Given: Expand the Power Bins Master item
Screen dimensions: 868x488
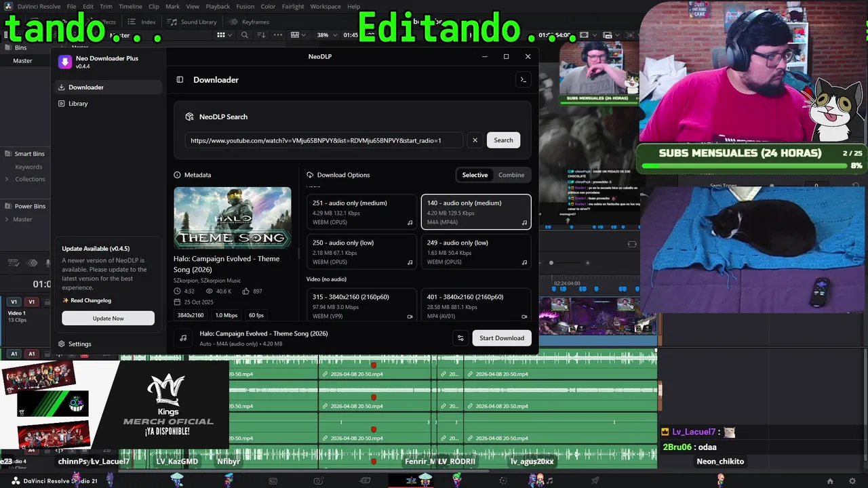Looking at the screenshot, I should point(7,220).
